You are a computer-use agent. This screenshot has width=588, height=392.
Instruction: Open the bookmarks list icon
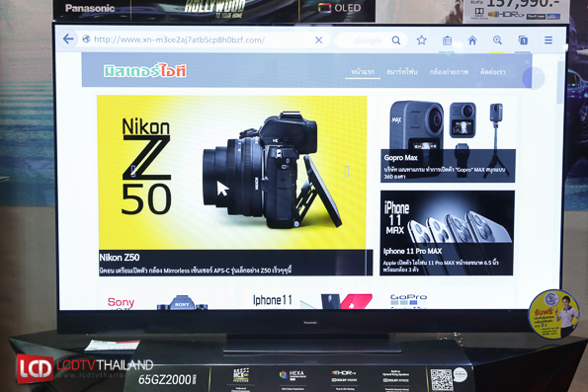(447, 40)
